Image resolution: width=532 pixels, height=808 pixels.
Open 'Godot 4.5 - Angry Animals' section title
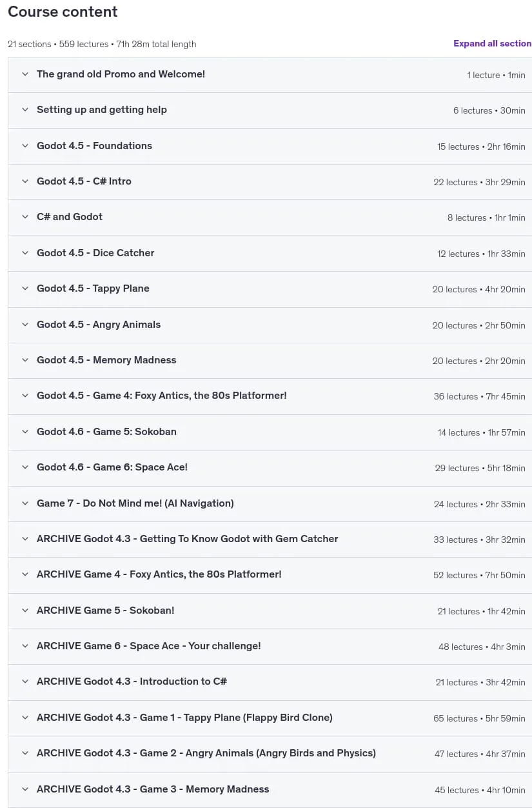[x=99, y=325]
